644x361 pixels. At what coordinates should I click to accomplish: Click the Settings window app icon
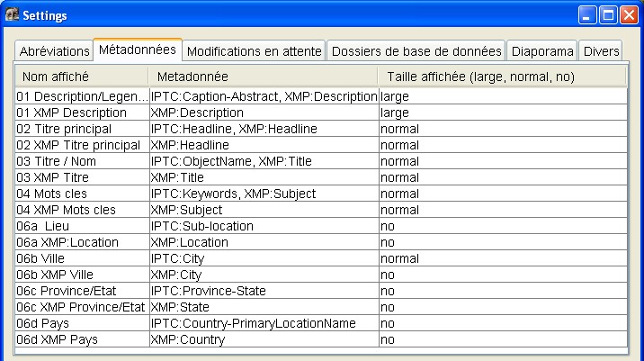pos(12,14)
